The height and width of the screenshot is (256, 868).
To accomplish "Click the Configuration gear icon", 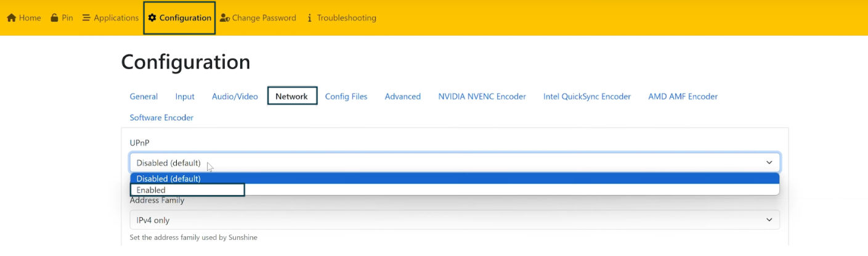I will pyautogui.click(x=152, y=18).
